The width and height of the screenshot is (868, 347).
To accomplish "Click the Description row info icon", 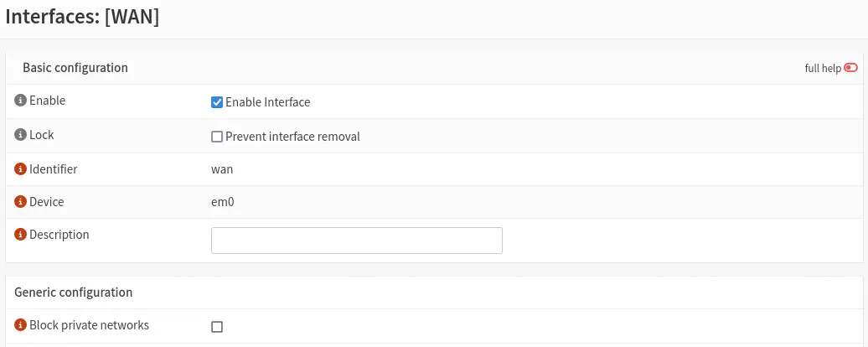I will click(x=20, y=236).
